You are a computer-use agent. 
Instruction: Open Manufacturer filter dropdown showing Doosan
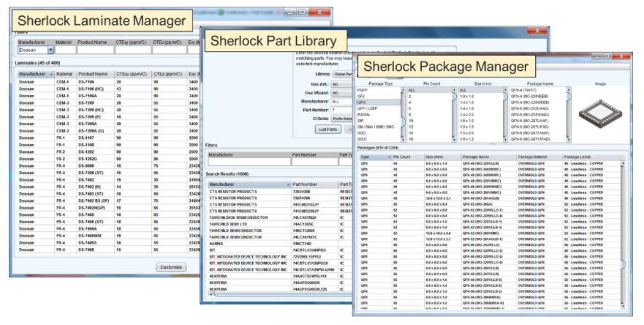(x=50, y=50)
